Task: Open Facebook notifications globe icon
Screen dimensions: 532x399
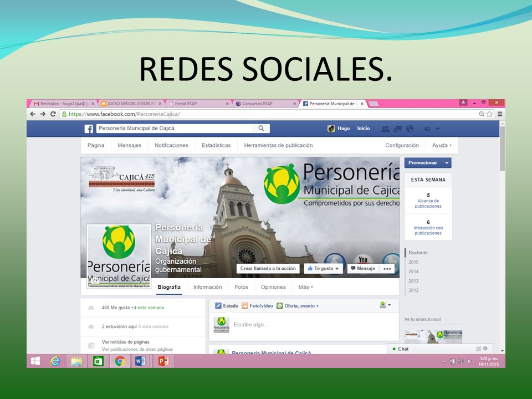Action: click(x=410, y=129)
